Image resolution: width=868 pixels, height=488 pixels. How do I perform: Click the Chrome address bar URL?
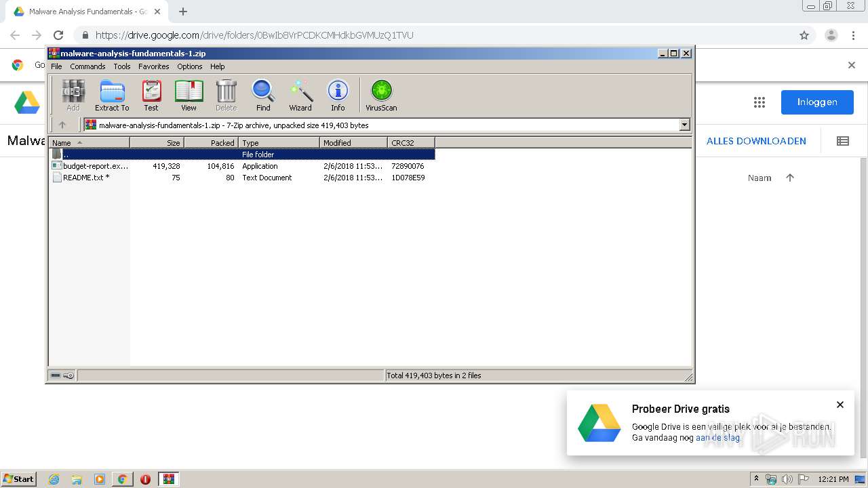tap(254, 35)
